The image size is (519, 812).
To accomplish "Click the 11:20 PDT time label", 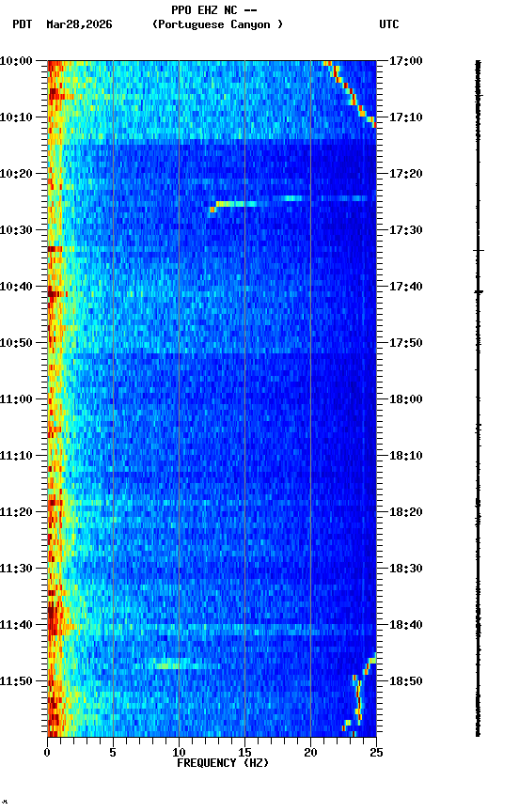I will point(16,512).
